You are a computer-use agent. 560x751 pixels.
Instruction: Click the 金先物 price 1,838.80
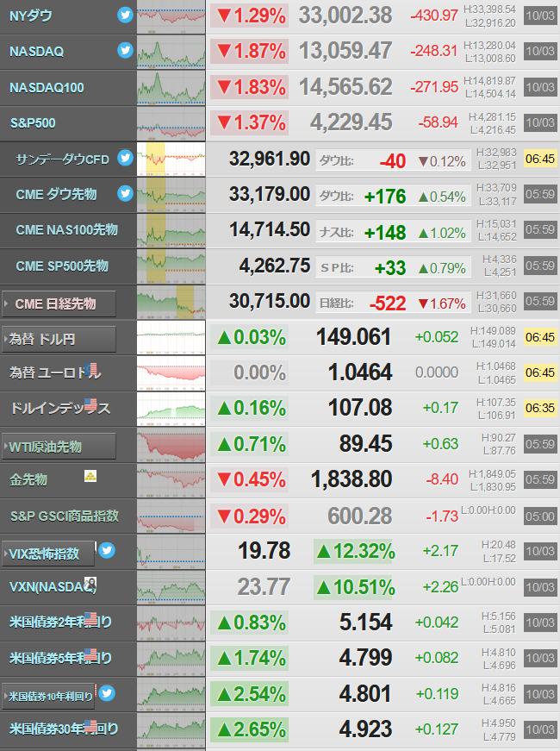[x=352, y=479]
